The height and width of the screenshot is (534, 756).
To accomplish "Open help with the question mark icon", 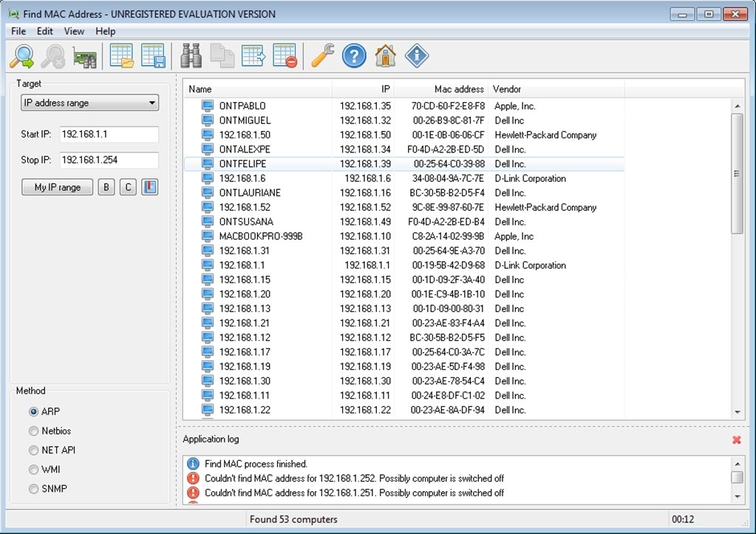I will [x=354, y=56].
